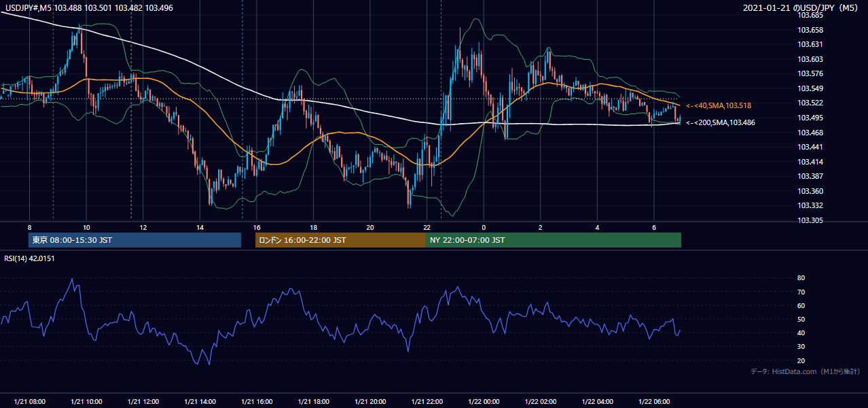The image size is (868, 408).
Task: Click bottom time label 1/21 14:00
Action: point(200,402)
